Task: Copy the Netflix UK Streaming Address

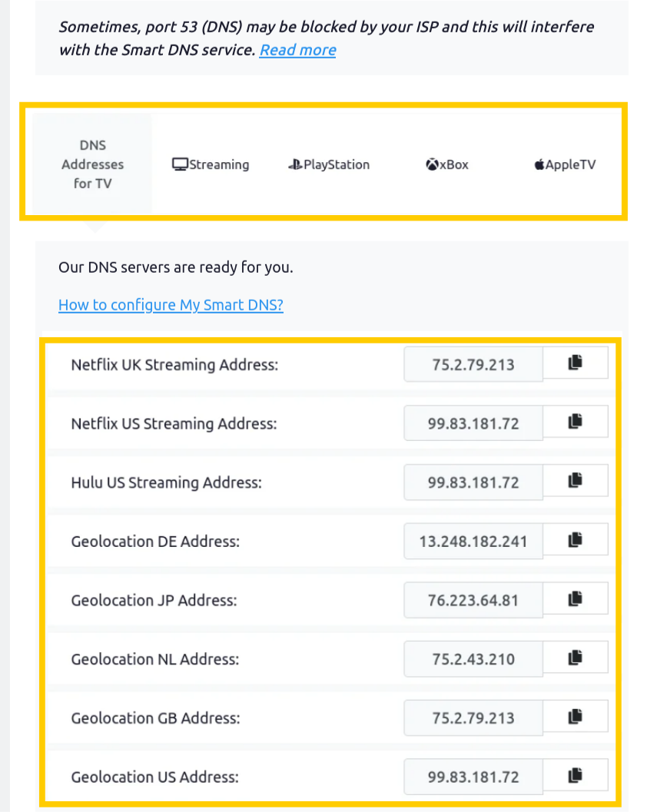Action: [x=575, y=363]
